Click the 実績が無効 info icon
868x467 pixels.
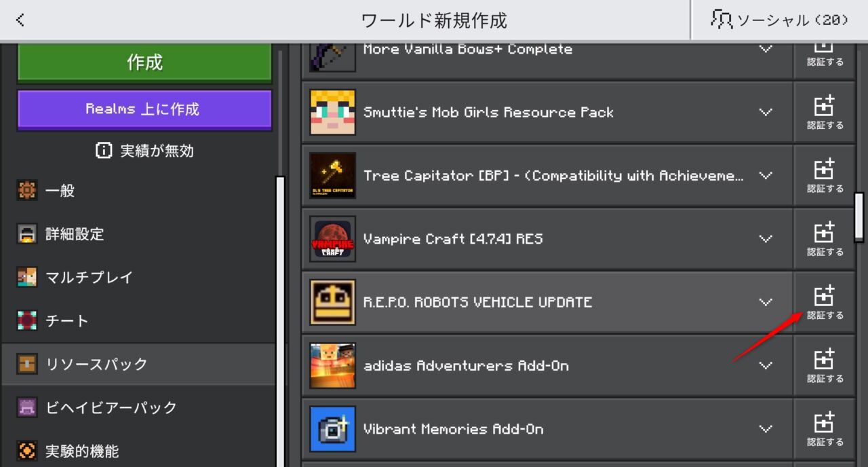tap(104, 151)
